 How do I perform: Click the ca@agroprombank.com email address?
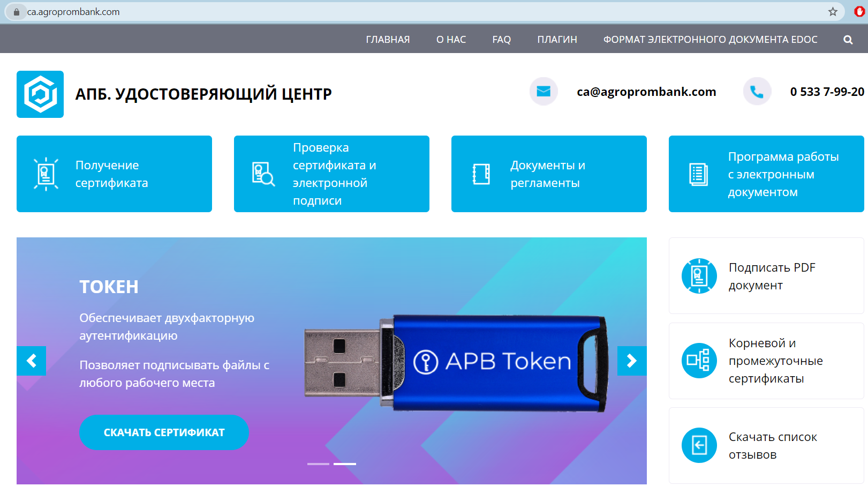[x=646, y=92]
